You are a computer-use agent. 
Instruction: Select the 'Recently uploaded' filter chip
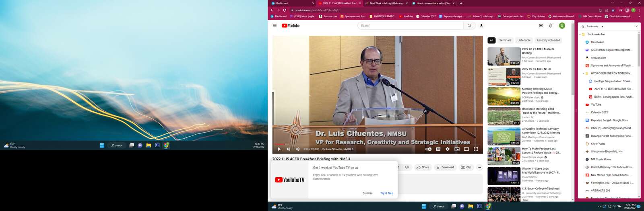point(548,40)
